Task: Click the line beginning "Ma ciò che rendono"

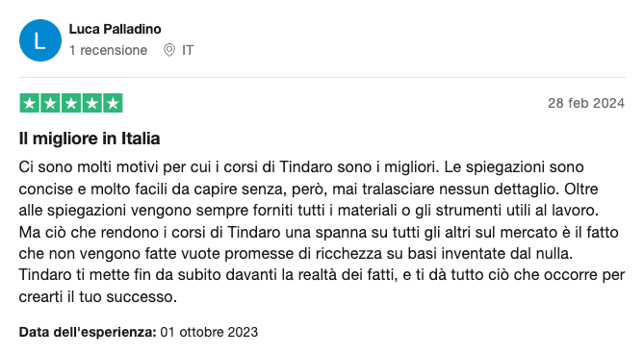Action: 319,232
